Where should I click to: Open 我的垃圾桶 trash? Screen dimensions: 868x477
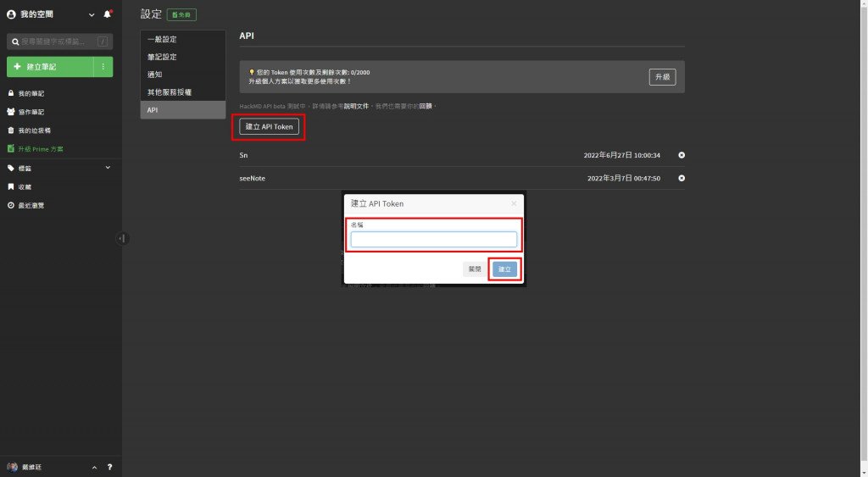[34, 130]
